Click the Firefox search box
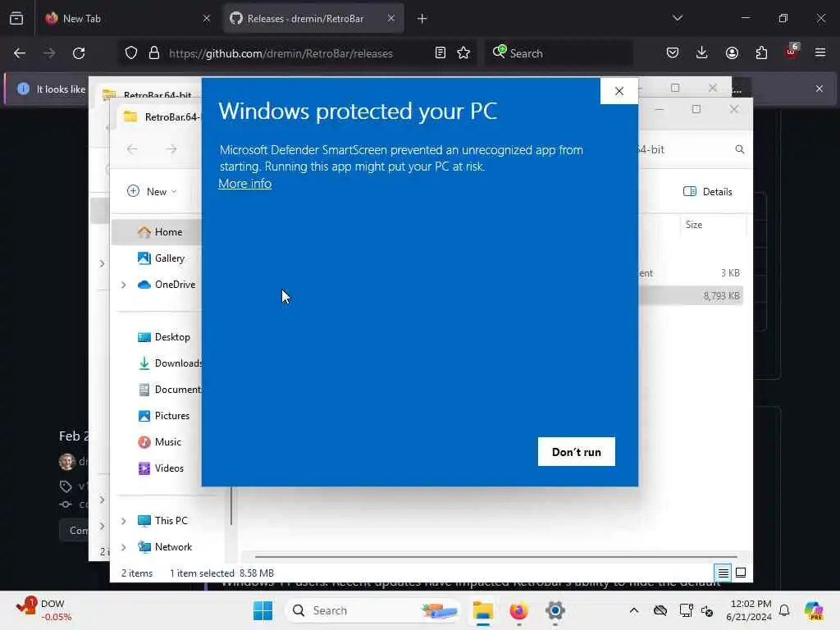This screenshot has width=840, height=630. tap(559, 53)
